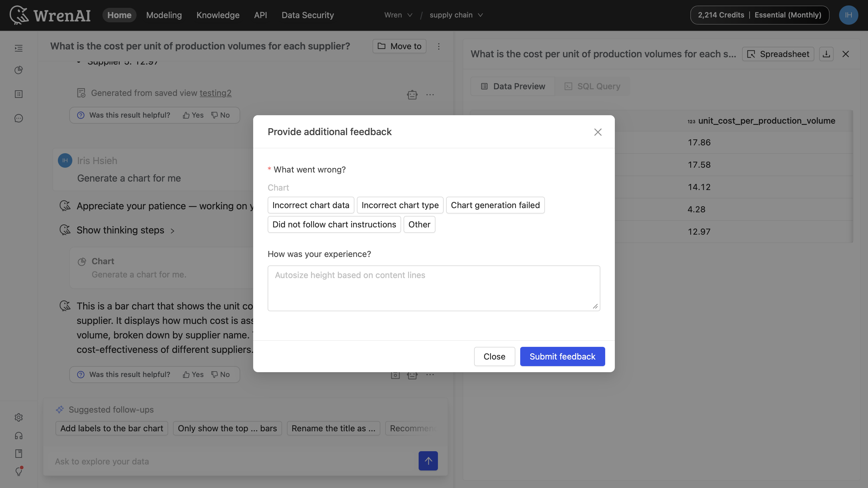Open the Modeling section in the top navigation
The image size is (868, 488).
164,15
